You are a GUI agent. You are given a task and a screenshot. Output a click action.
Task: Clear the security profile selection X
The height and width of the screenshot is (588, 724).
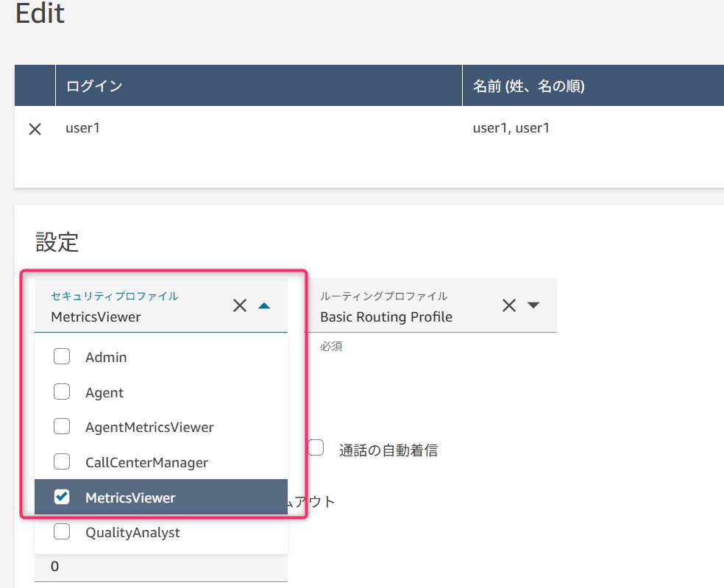coord(240,305)
